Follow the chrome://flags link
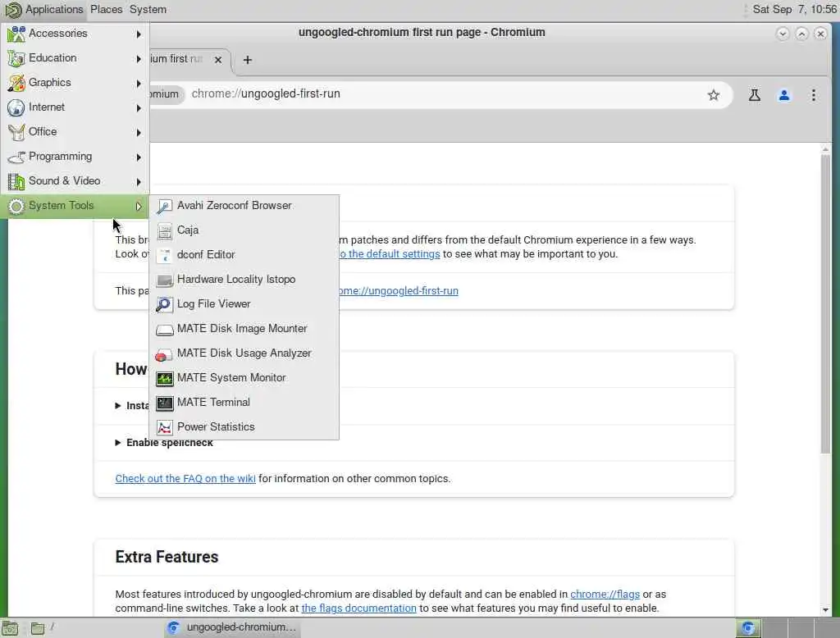 (x=605, y=594)
